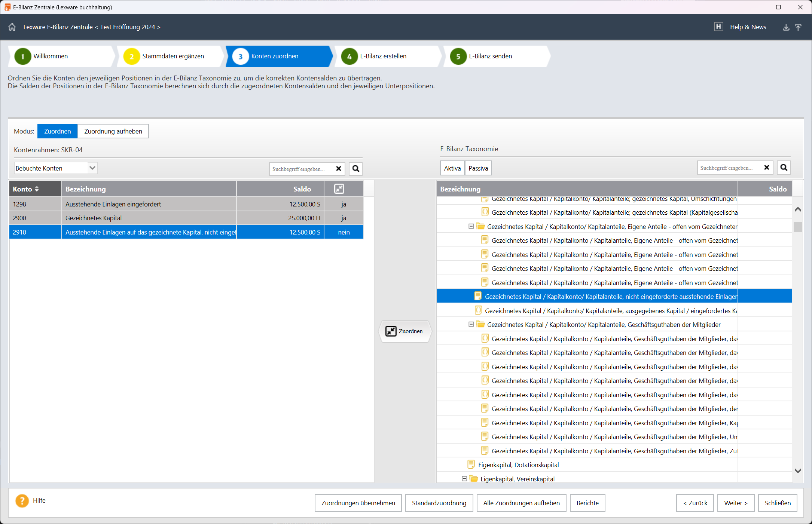Click icon of ausgegebenes Kapital / eingefordertes row
This screenshot has width=812, height=524.
[x=478, y=310]
